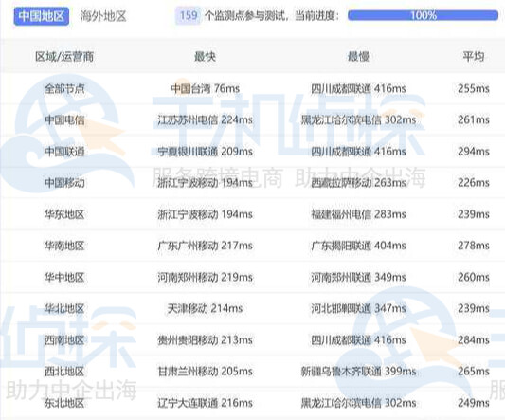Select the 华北地区 row label
This screenshot has width=505, height=420.
(x=64, y=308)
